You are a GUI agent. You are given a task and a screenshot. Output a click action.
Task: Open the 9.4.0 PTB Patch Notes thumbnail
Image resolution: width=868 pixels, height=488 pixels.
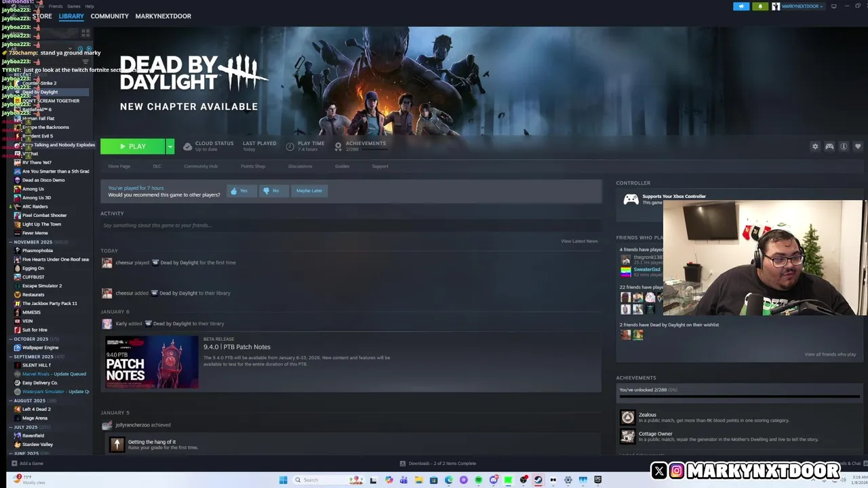pyautogui.click(x=152, y=362)
